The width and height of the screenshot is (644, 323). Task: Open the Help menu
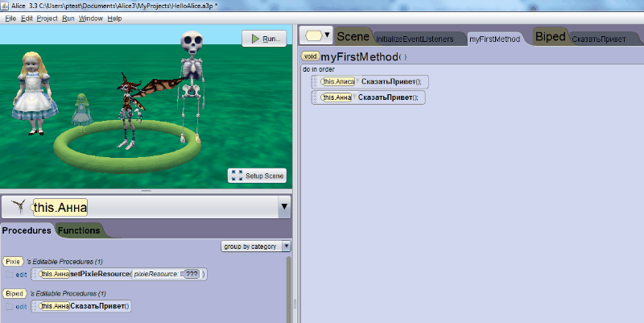(x=114, y=19)
